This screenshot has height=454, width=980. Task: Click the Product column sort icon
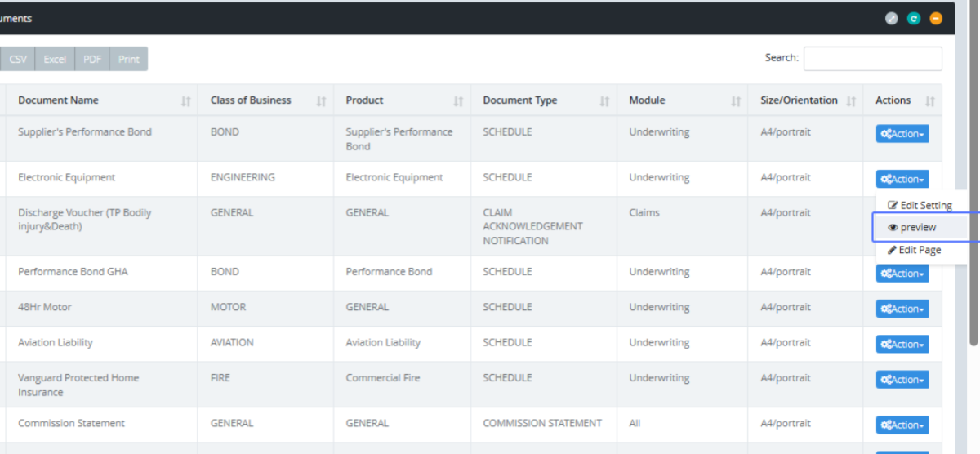coord(458,101)
